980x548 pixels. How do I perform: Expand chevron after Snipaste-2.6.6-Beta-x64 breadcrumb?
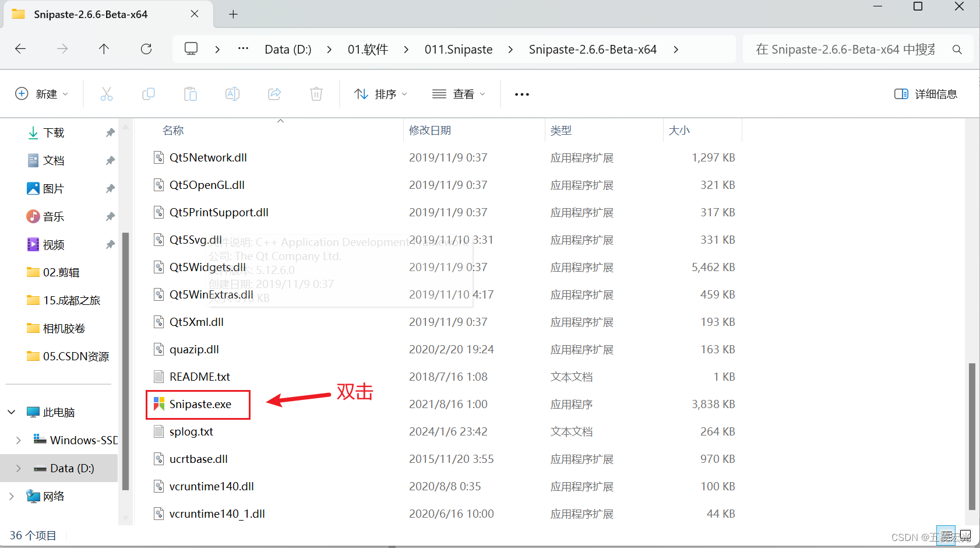pos(676,50)
